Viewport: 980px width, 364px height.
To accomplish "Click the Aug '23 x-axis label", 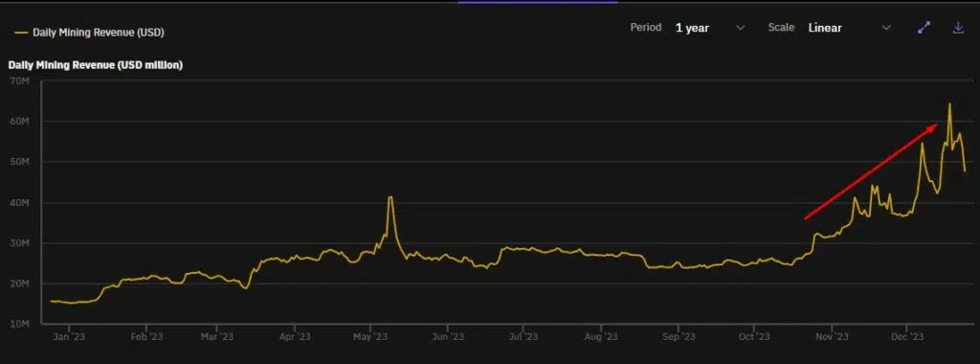I will point(601,337).
